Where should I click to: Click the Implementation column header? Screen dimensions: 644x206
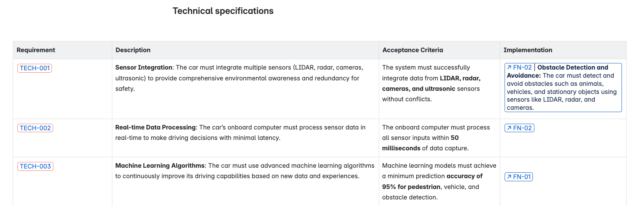point(528,50)
